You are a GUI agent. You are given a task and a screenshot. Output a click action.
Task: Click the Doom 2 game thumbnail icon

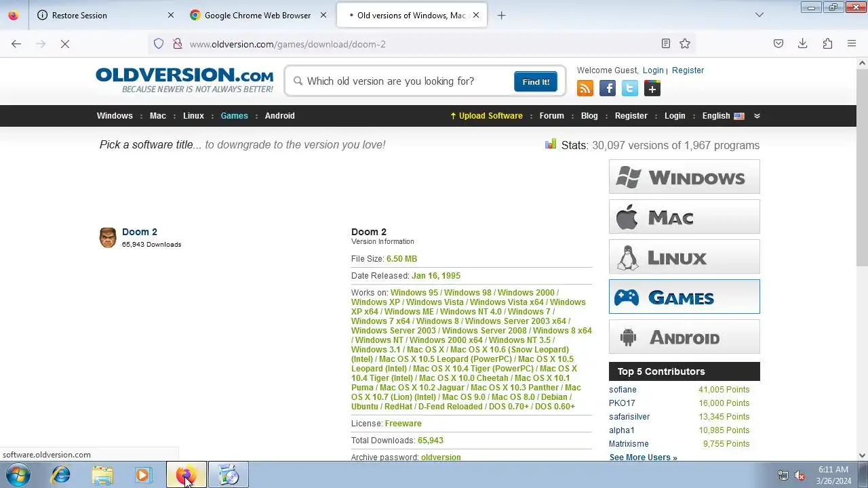tap(108, 238)
